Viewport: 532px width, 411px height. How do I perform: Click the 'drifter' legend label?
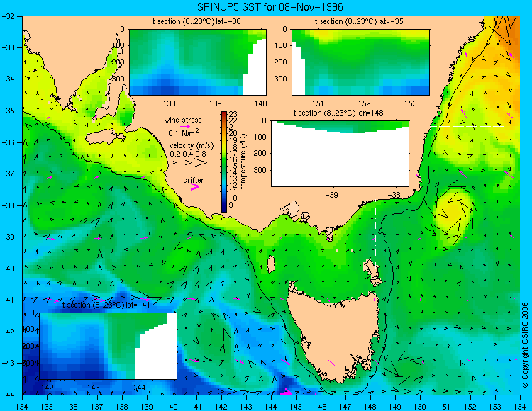point(194,180)
